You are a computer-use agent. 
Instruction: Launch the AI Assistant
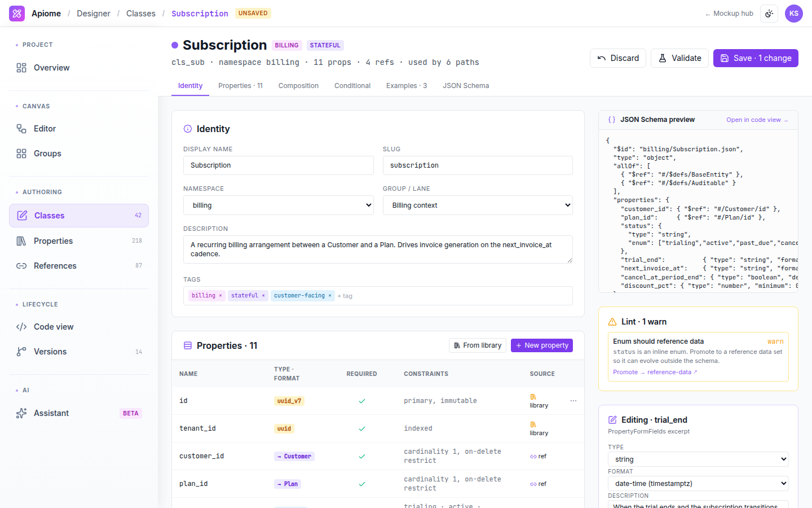(79, 413)
